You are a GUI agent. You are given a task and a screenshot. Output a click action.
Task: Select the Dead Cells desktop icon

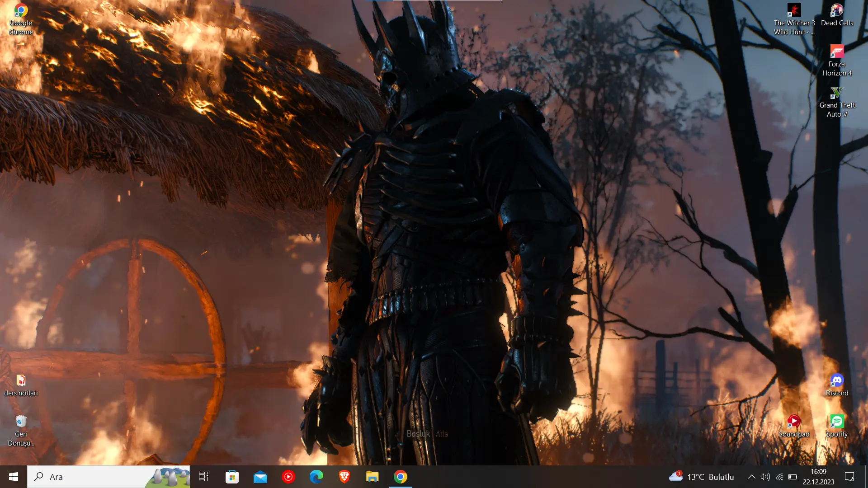[837, 15]
